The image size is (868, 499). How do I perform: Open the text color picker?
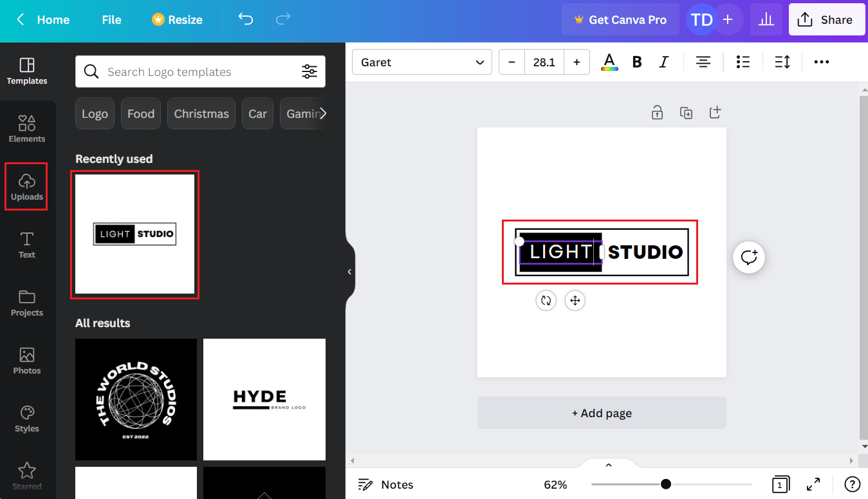[x=609, y=62]
